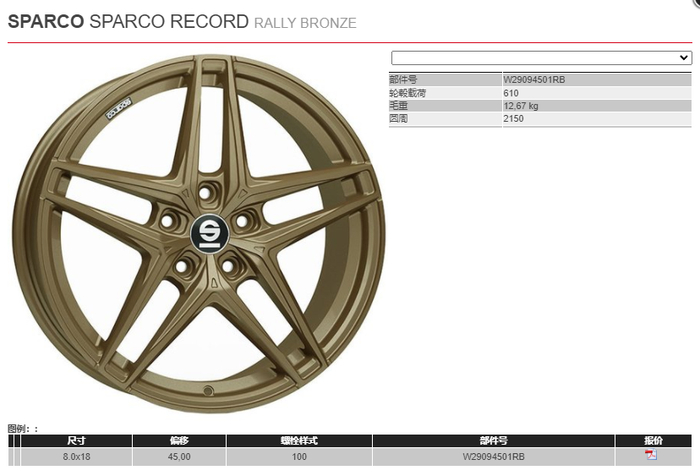The width and height of the screenshot is (700, 476).
Task: Click the RALLY BRONZE finish text
Action: [305, 23]
